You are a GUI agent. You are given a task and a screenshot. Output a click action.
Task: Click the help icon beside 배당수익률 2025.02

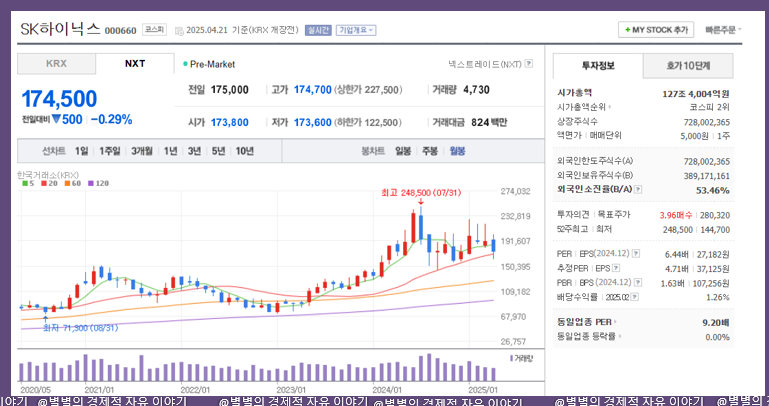coord(635,297)
